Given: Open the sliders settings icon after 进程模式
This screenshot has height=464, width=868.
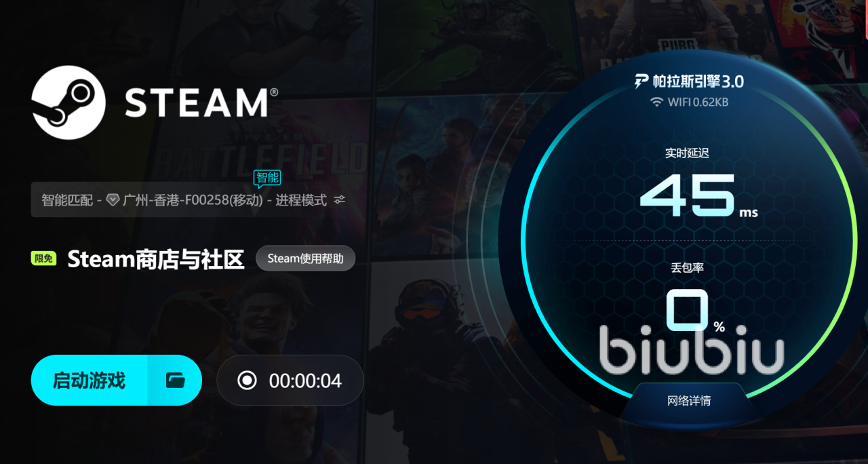Looking at the screenshot, I should click(340, 200).
